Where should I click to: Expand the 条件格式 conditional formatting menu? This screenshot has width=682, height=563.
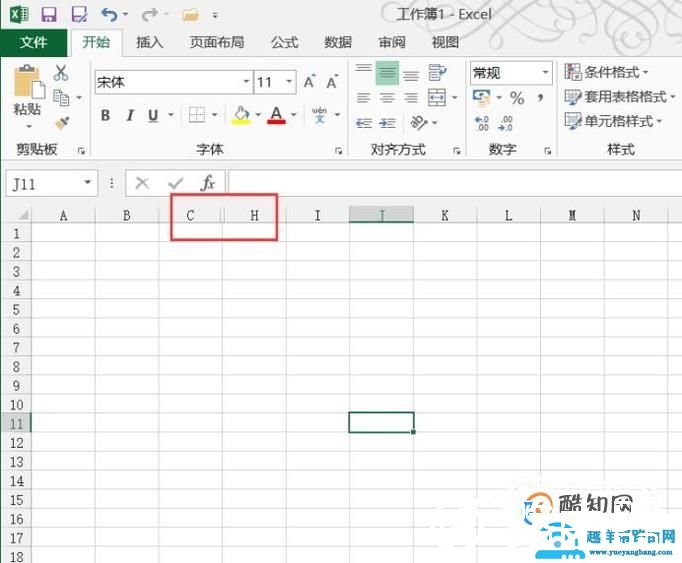pos(606,72)
